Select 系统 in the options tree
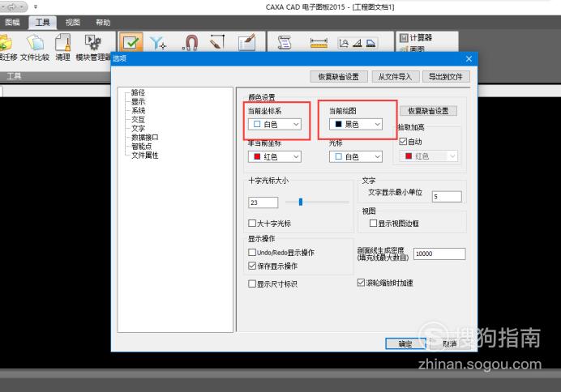Screen dimensions: 561x392 click(x=138, y=110)
